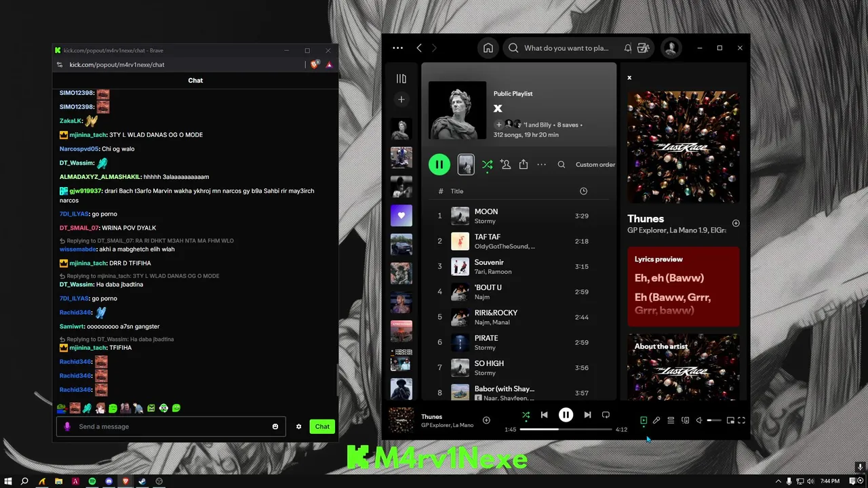
Task: Sort playlist by Title column
Action: tap(457, 191)
